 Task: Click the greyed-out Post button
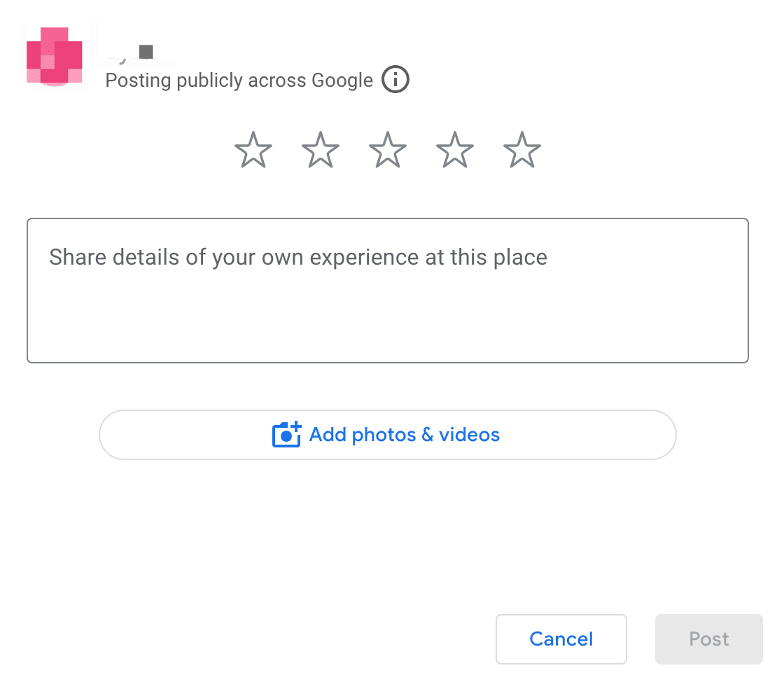[x=708, y=639]
